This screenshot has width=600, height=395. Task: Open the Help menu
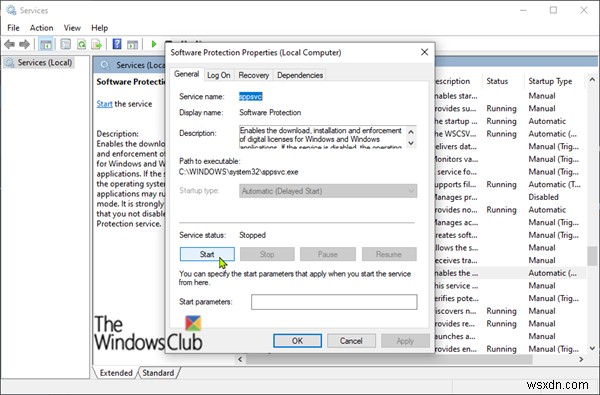pos(99,28)
